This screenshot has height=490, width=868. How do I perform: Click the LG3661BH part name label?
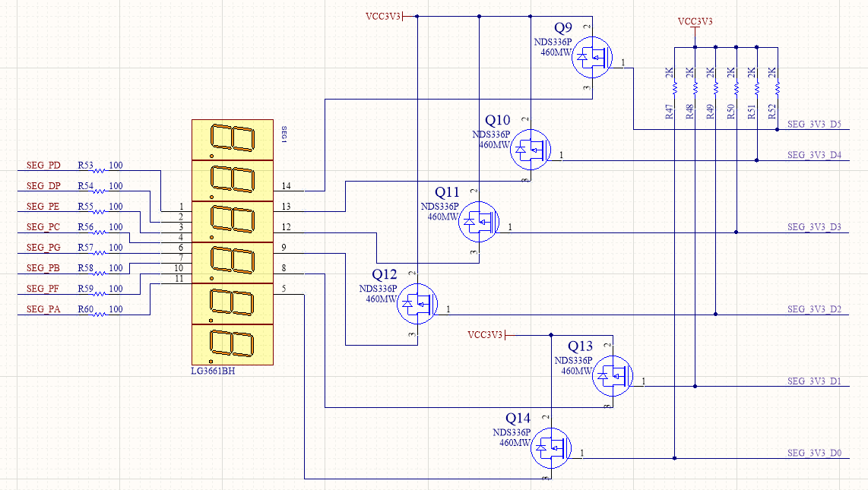pos(213,371)
